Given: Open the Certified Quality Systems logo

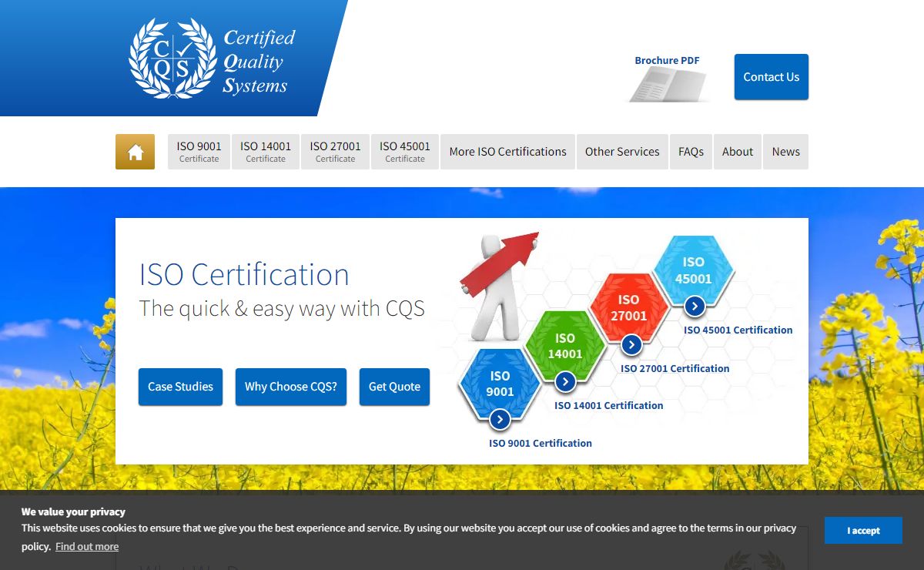Looking at the screenshot, I should point(213,59).
